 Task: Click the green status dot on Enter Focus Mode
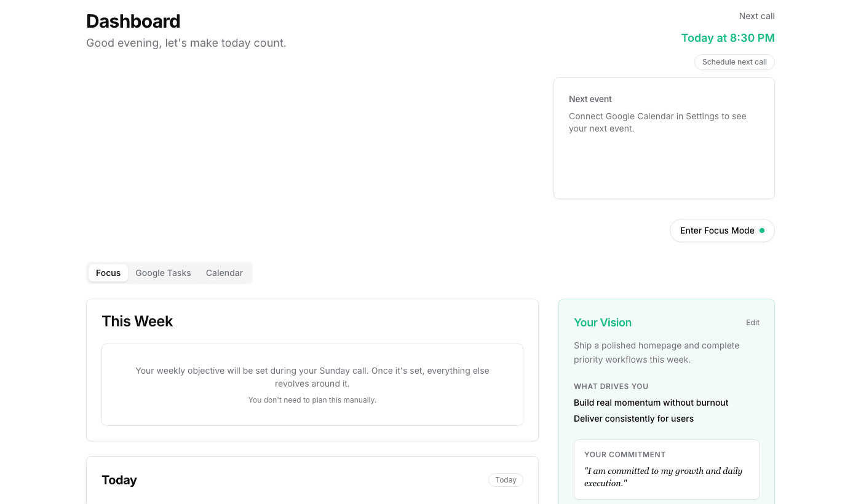click(763, 230)
